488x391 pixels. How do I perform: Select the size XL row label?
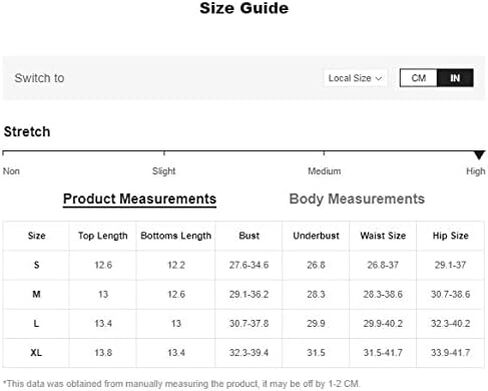tap(36, 353)
